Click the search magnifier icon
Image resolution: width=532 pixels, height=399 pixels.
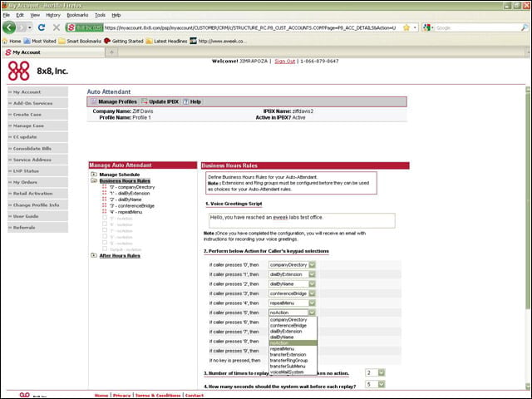tap(525, 27)
